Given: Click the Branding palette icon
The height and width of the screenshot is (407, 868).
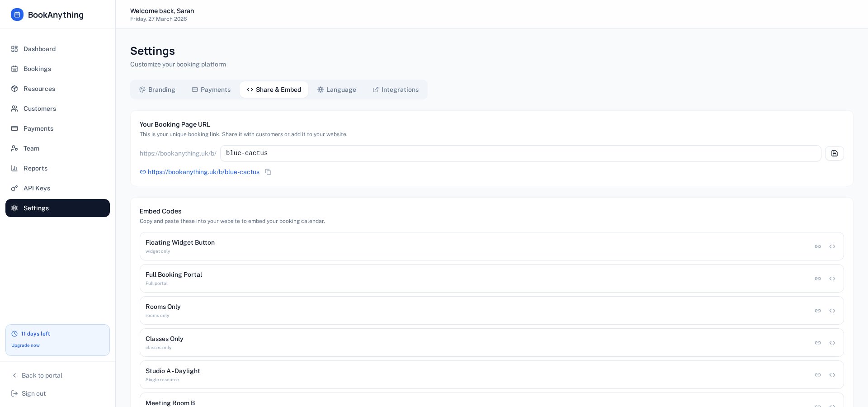Looking at the screenshot, I should click(x=142, y=90).
